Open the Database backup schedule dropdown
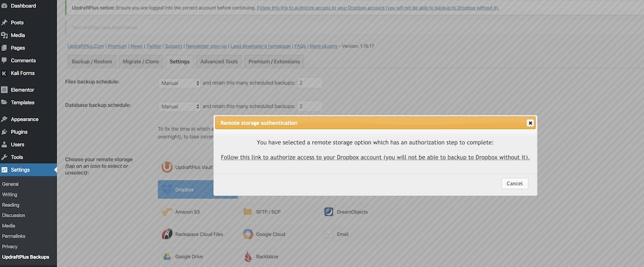The width and height of the screenshot is (644, 267). tap(180, 106)
